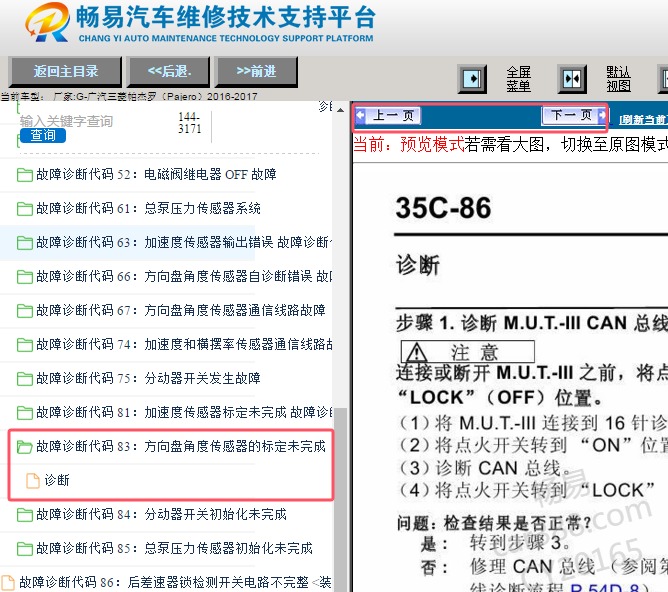Open the 诊断 document under code 83
The width and height of the screenshot is (668, 592).
pos(57,480)
